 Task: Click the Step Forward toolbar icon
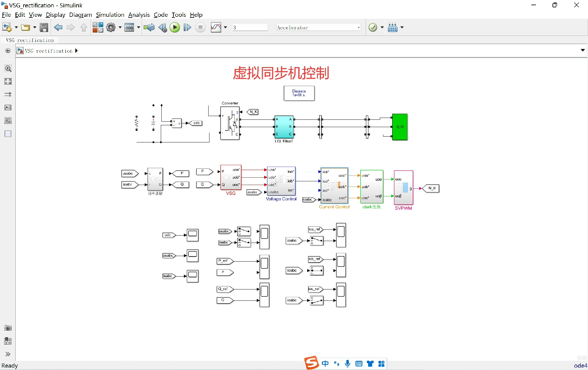coord(187,28)
